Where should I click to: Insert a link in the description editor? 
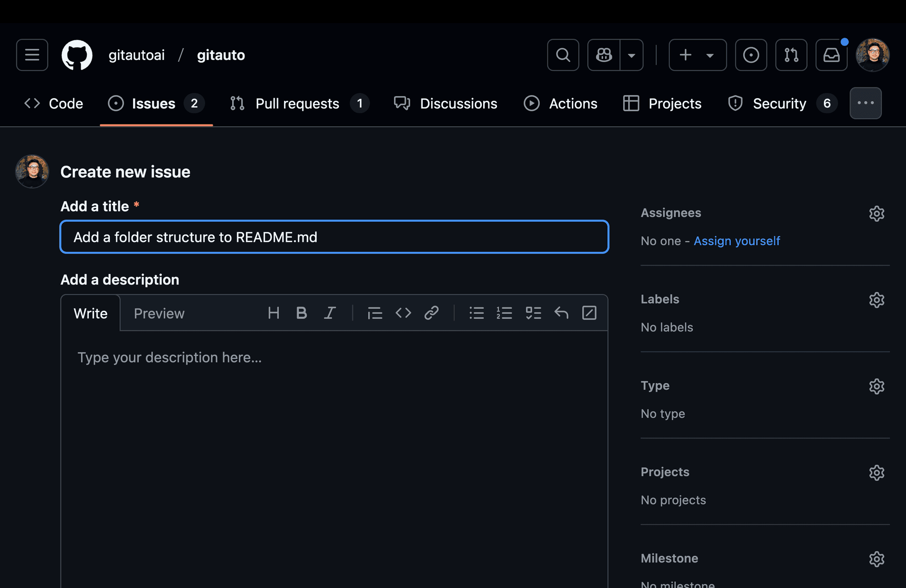[432, 313]
